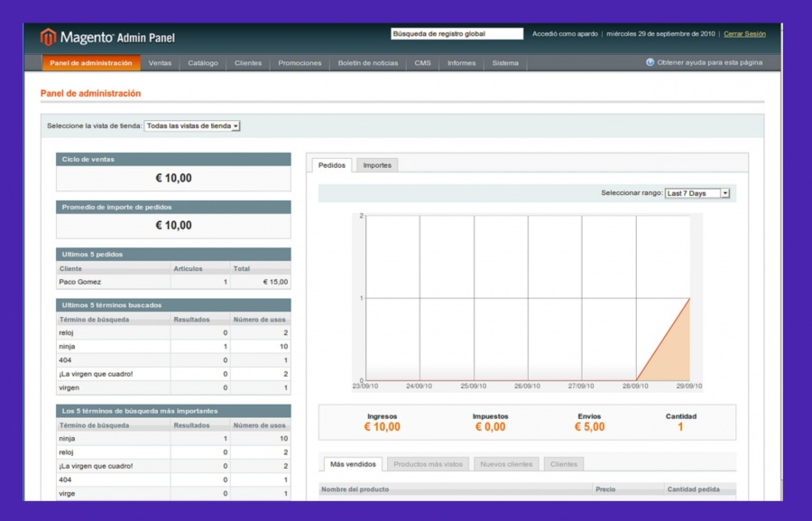Open the CMS menu
The height and width of the screenshot is (521, 812).
tap(422, 62)
